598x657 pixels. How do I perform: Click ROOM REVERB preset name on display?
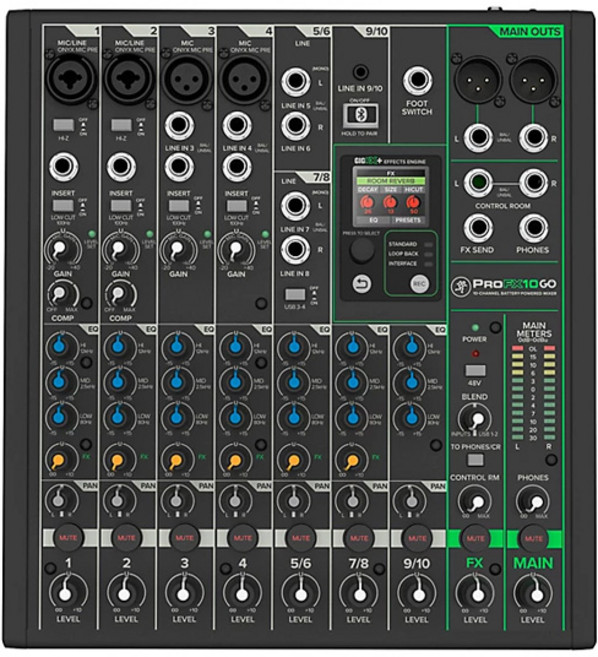click(x=391, y=181)
